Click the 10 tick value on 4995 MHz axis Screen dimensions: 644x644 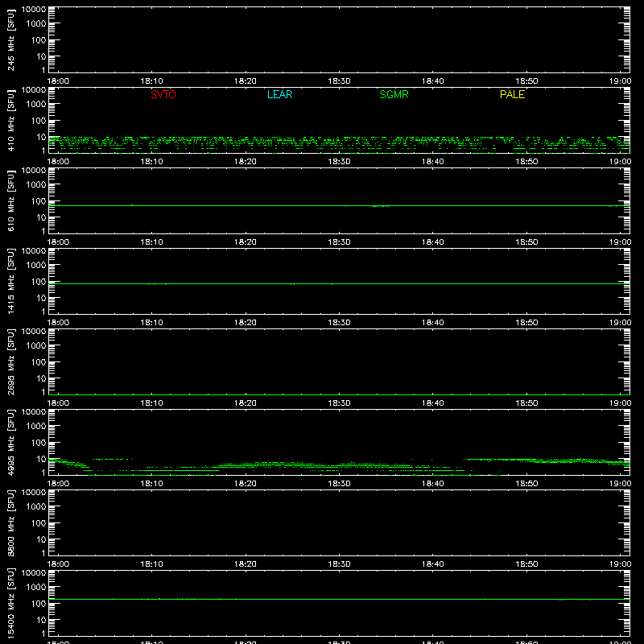41,459
